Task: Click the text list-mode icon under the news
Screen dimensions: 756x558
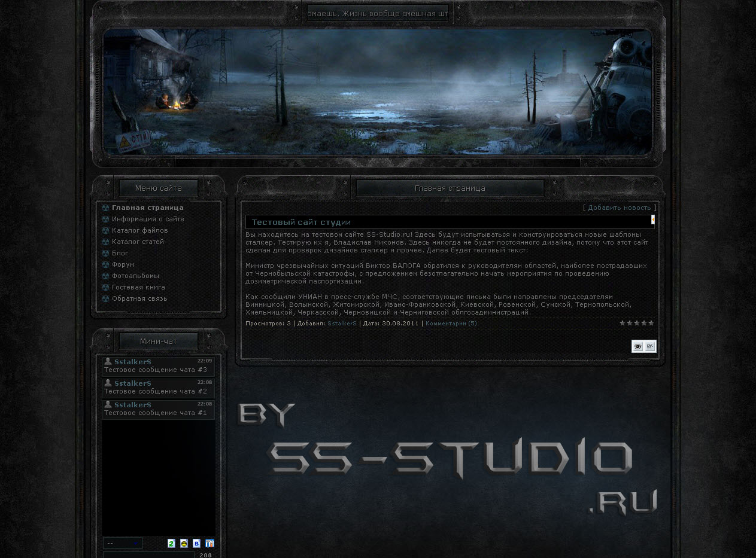Action: (650, 346)
